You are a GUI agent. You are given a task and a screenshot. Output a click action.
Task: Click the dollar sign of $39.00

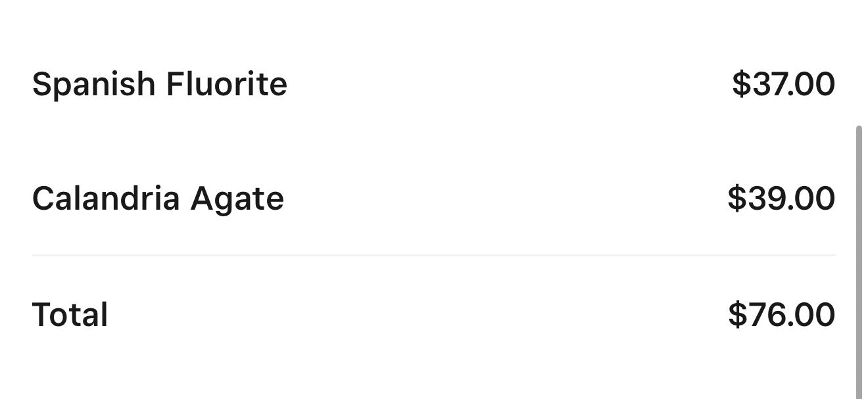click(736, 198)
